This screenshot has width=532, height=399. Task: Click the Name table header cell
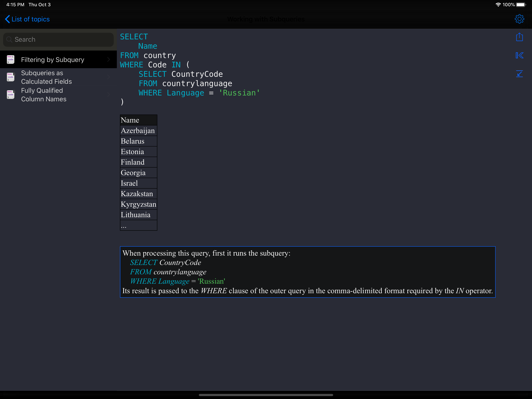[138, 120]
